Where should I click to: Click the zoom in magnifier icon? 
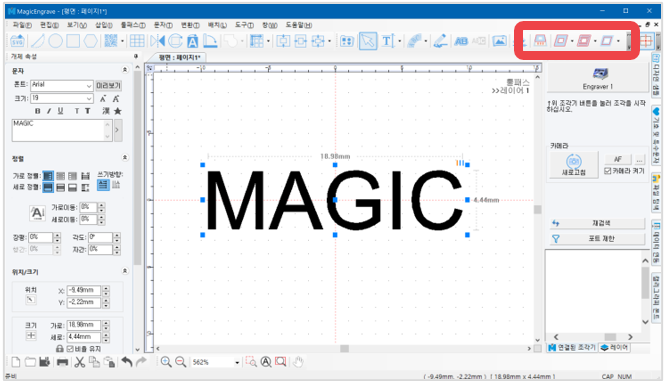click(166, 362)
